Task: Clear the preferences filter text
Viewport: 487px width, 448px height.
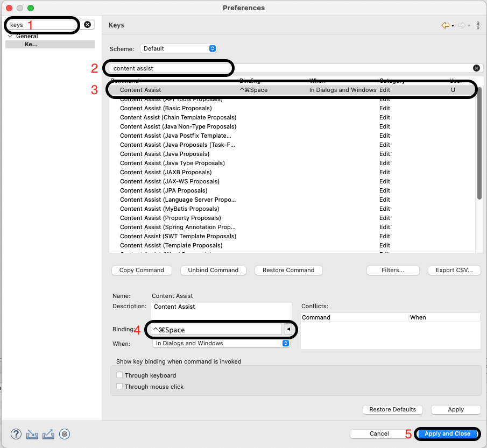Action: pyautogui.click(x=88, y=25)
